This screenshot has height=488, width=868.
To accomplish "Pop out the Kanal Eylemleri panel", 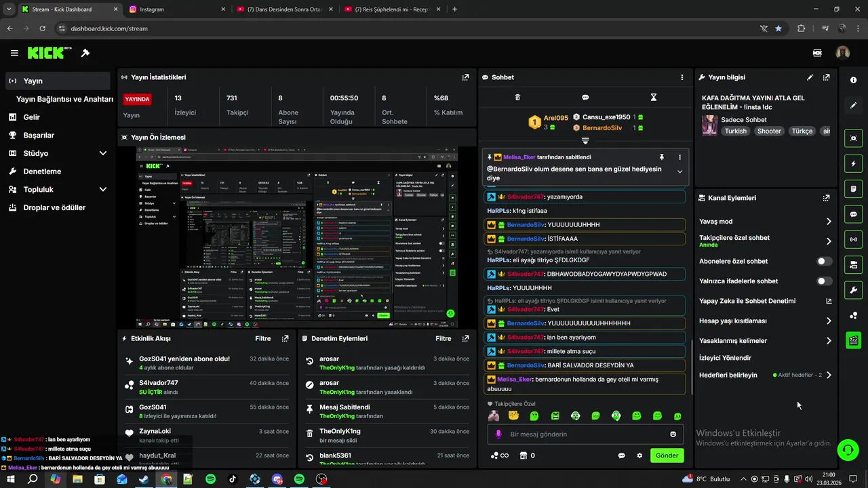I will coord(826,198).
